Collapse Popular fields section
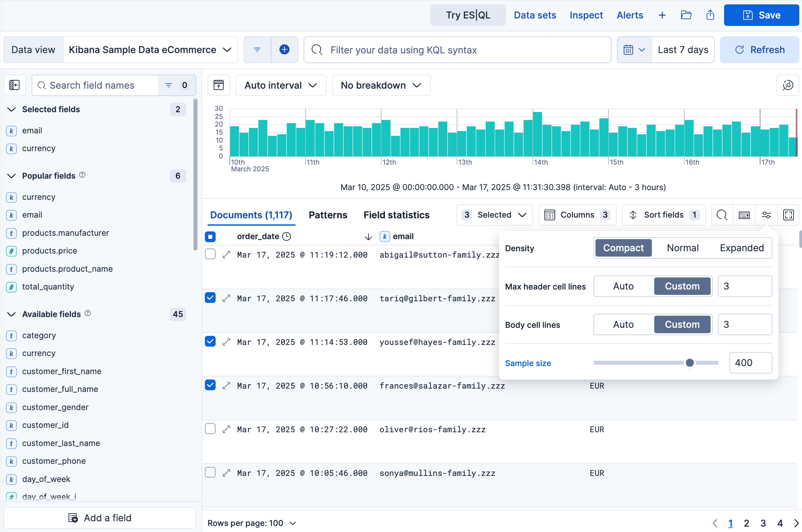This screenshot has height=532, width=802. (11, 176)
